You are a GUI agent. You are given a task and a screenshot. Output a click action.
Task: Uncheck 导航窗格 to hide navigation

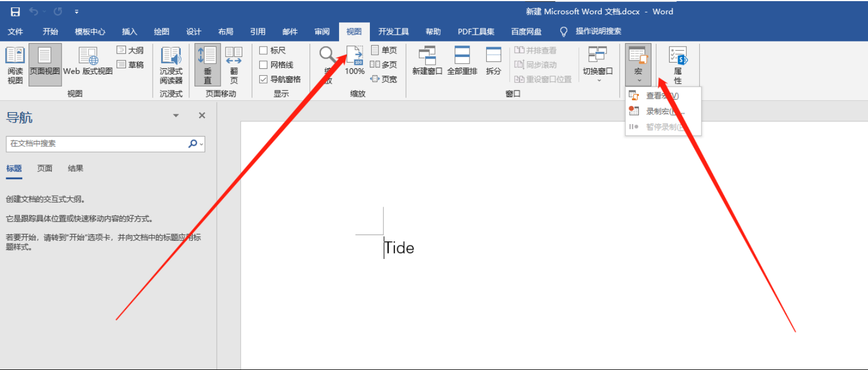pyautogui.click(x=263, y=79)
